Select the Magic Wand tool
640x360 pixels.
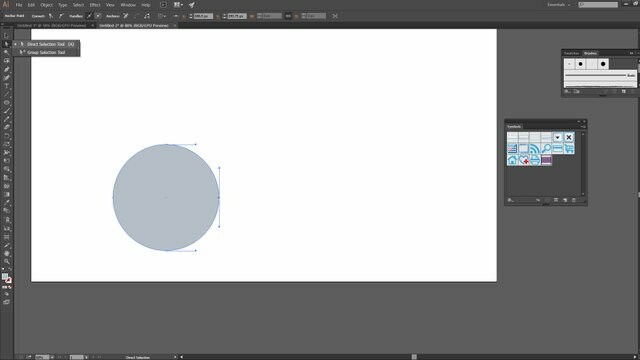[x=6, y=52]
